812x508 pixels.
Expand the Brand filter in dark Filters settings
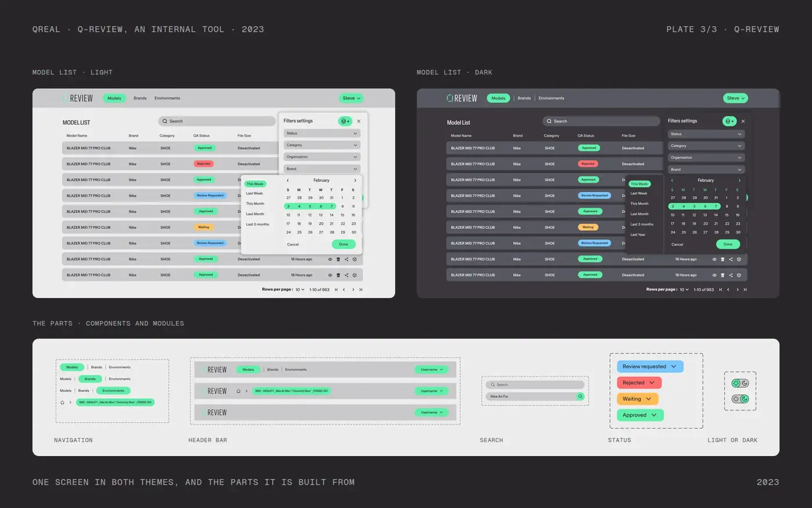click(706, 170)
